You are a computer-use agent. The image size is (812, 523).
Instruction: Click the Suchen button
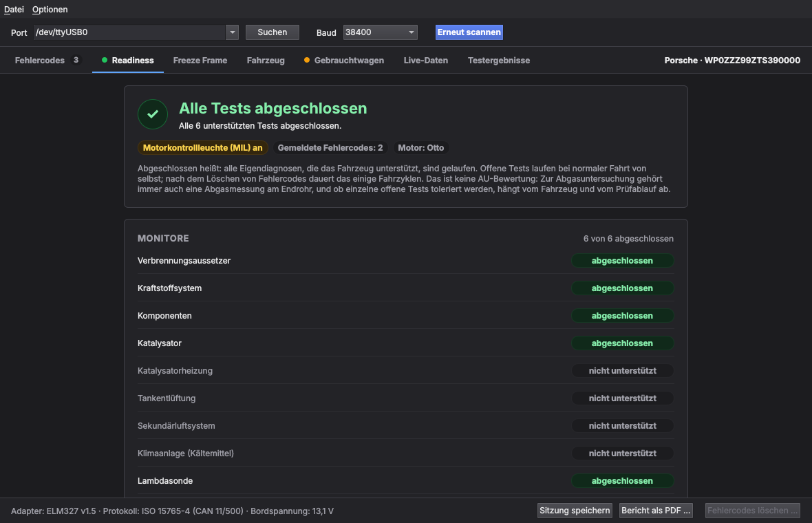(x=273, y=32)
